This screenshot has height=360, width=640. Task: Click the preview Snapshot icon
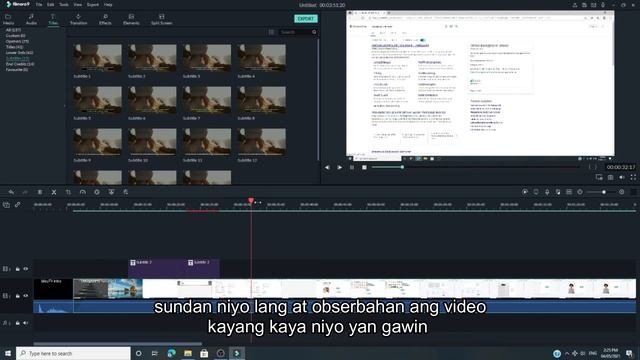610,177
